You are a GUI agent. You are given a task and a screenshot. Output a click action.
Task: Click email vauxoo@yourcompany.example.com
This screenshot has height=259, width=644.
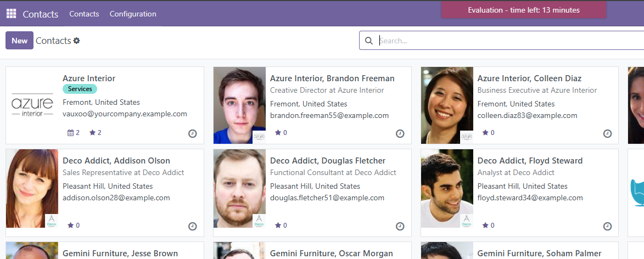pos(125,114)
